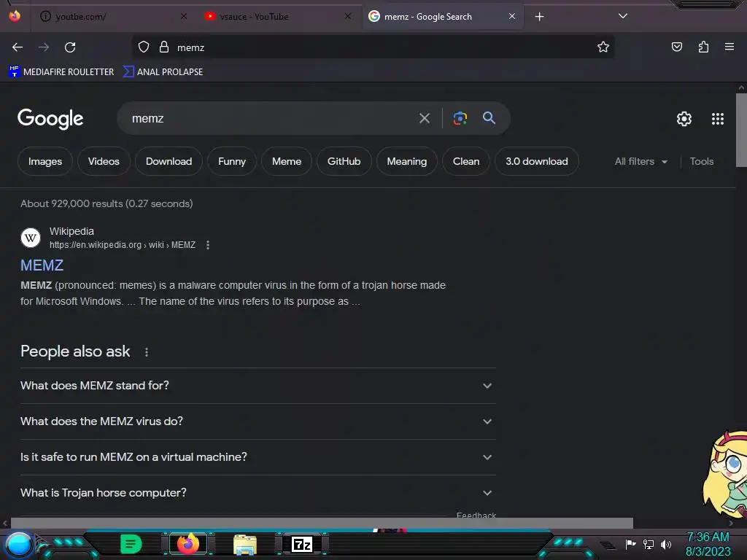Close the youtbe.com tab
Screen dimensions: 747x560
(184, 17)
